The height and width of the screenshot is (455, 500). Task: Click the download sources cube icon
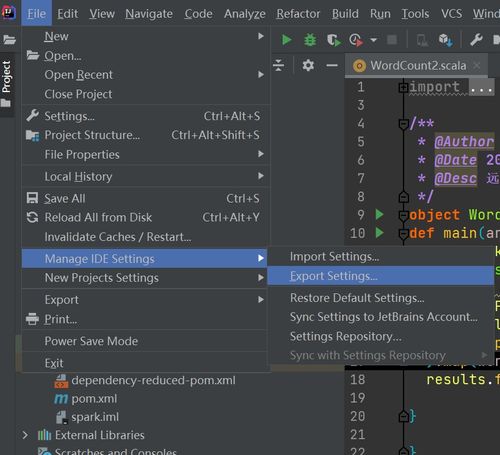click(446, 40)
